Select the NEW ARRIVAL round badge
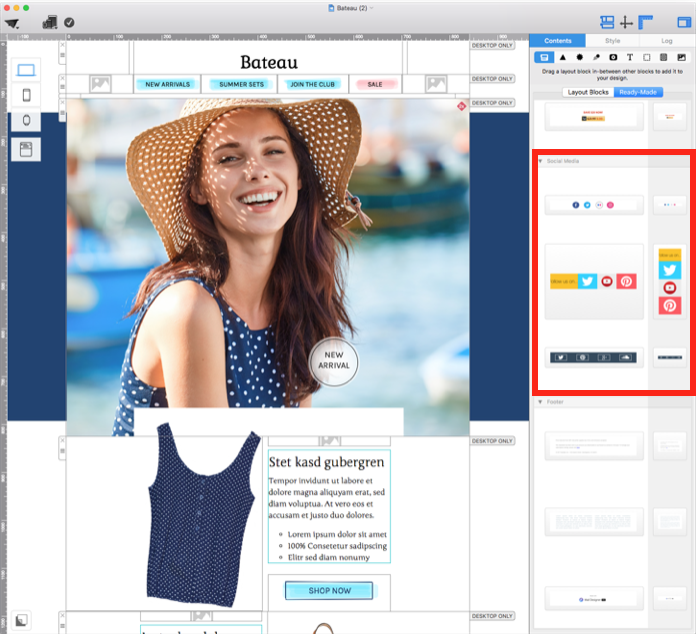696x634 pixels. pos(333,361)
